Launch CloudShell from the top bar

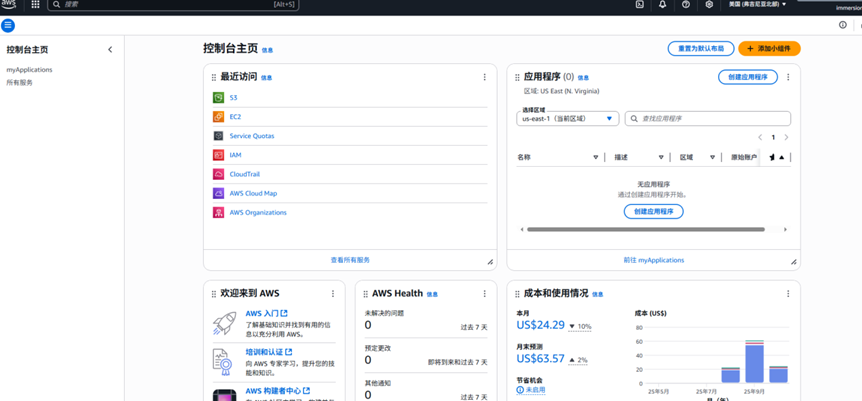tap(640, 5)
